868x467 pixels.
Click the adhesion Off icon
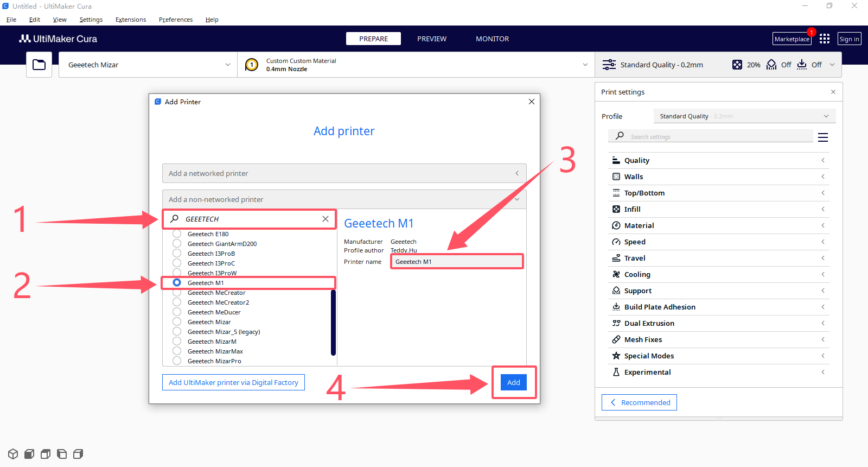(x=802, y=65)
